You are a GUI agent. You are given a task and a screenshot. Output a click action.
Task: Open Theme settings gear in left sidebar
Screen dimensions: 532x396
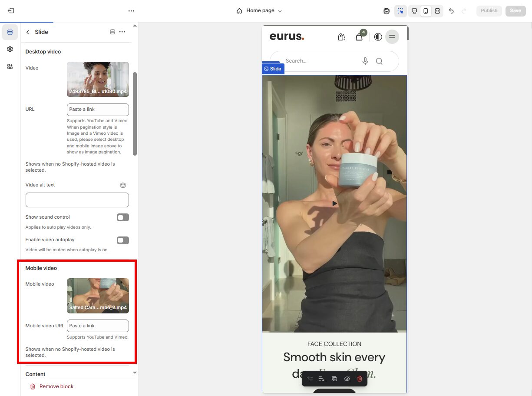(x=10, y=50)
